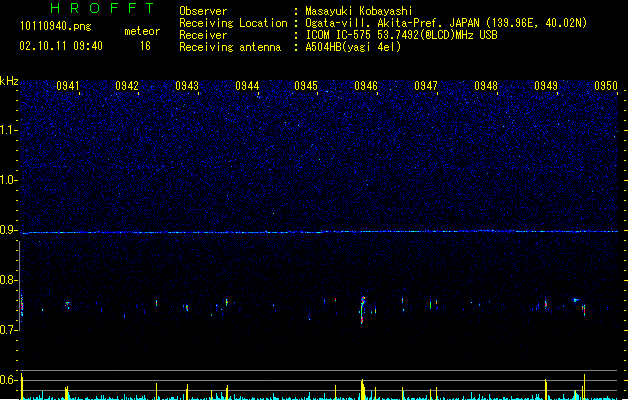Image resolution: width=629 pixels, height=400 pixels.
Task: Click the 0945 time axis label
Action: pos(306,86)
